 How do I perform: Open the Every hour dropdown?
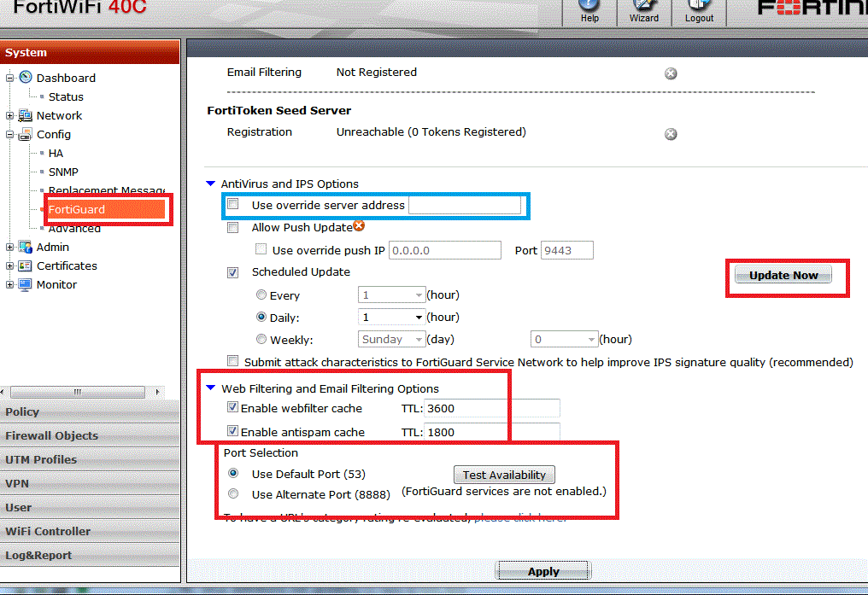[391, 295]
